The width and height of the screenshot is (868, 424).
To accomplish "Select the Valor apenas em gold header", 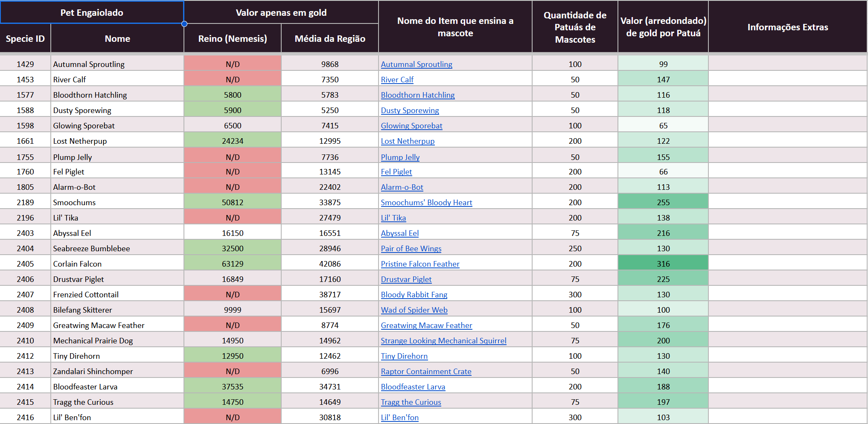I will tap(281, 12).
